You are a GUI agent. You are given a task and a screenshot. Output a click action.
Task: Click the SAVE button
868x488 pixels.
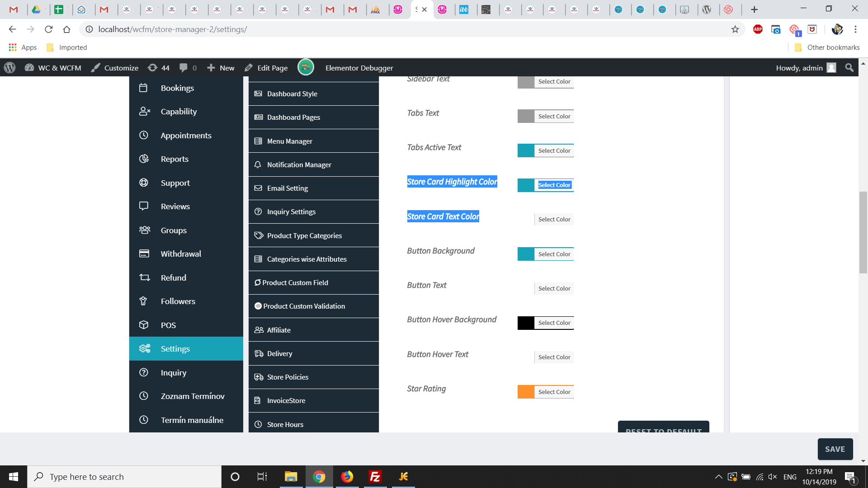(x=835, y=449)
